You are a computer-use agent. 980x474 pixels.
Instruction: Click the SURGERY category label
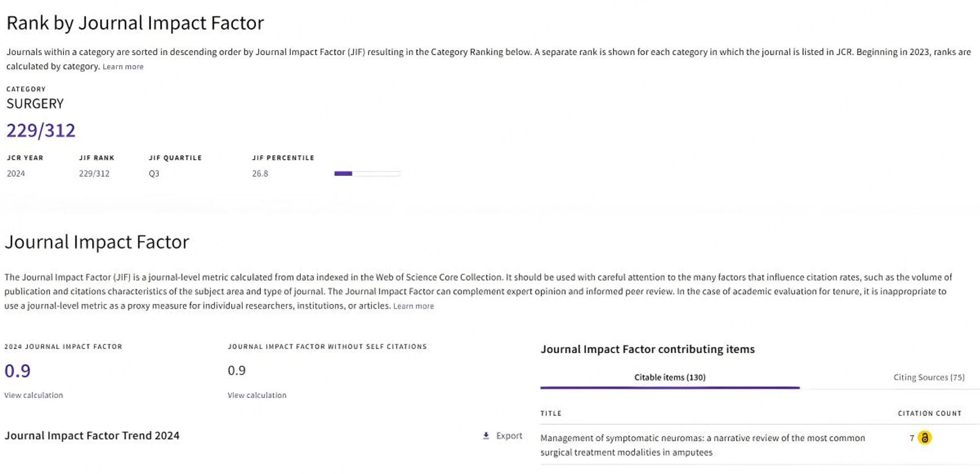tap(34, 104)
